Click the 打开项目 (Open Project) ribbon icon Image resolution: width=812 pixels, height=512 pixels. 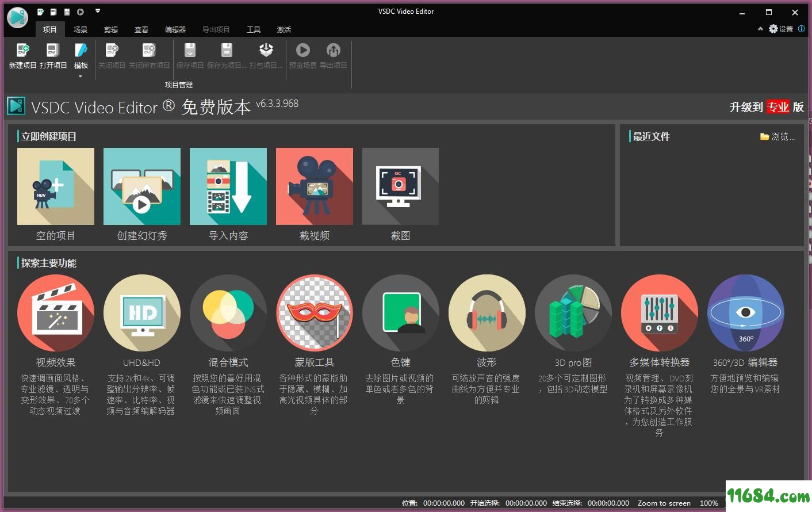(53, 51)
